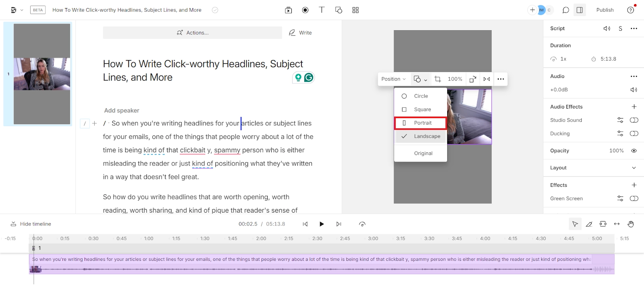The width and height of the screenshot is (644, 291).
Task: Add an audio effect with plus icon
Action: [x=634, y=107]
